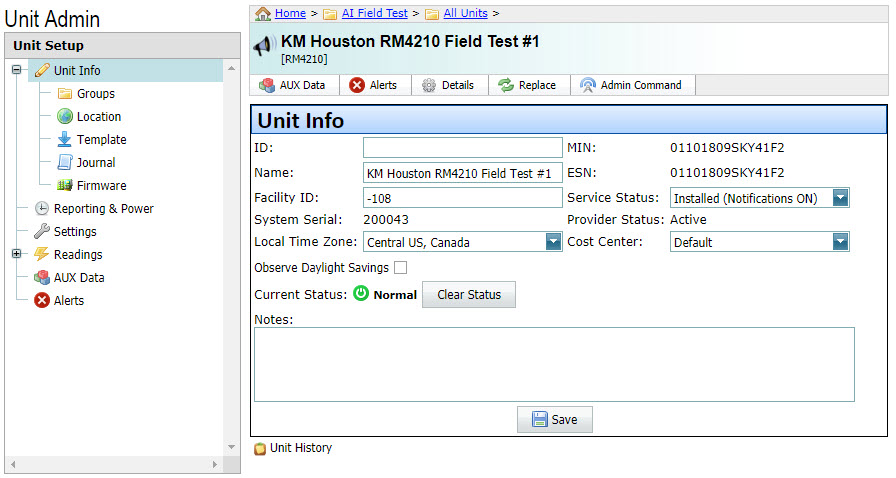The width and height of the screenshot is (896, 478).
Task: Expand the Readings tree node
Action: pos(17,254)
